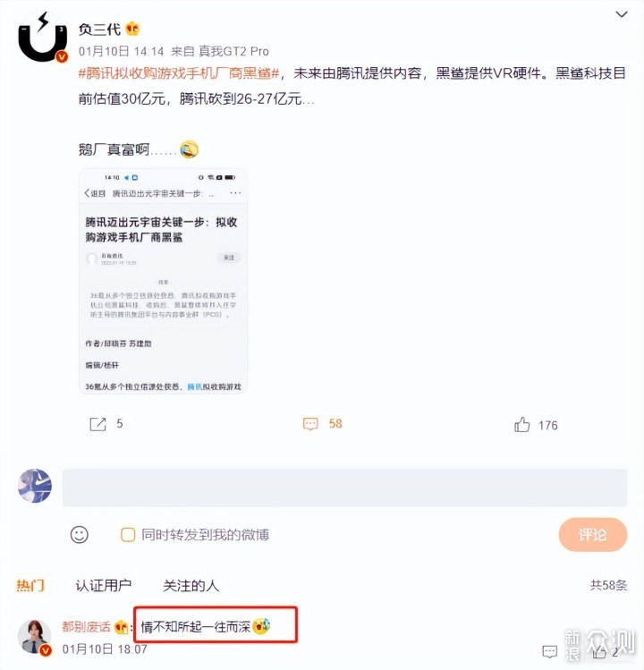The width and height of the screenshot is (644, 670).
Task: Click the membership badge next to 负三代
Action: point(132,29)
